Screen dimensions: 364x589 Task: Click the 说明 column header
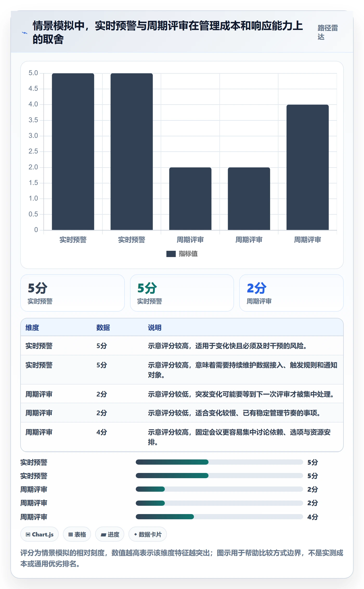[155, 328]
